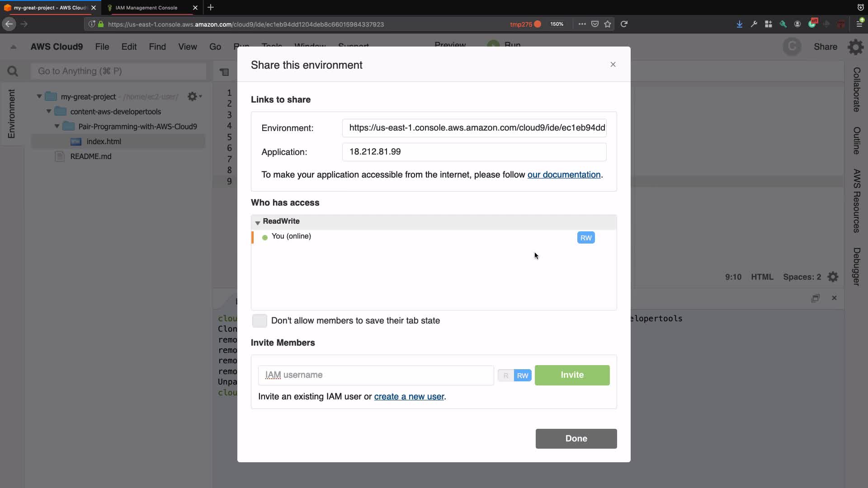868x488 pixels.
Task: Enable Don't allow members to save tab state
Action: pyautogui.click(x=259, y=321)
